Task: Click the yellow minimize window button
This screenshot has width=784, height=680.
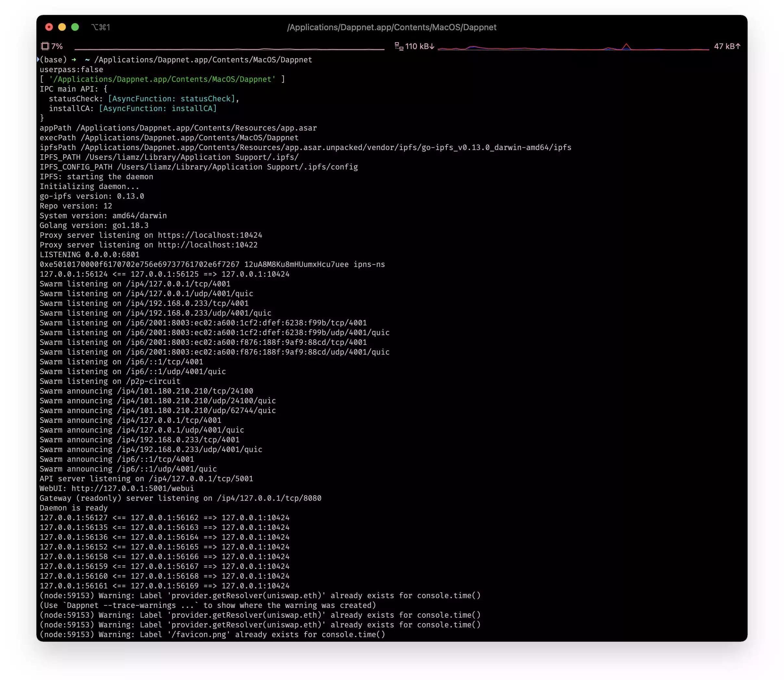Action: [62, 27]
